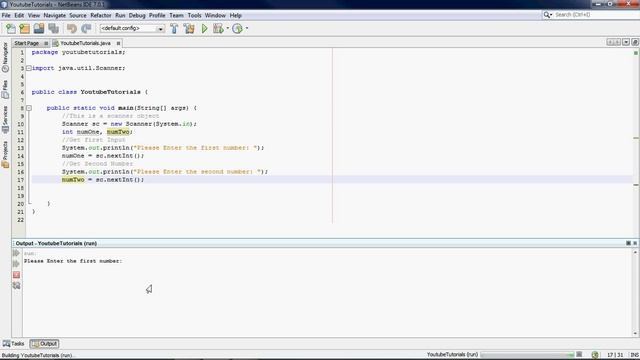Cancel the running task in status bar
Image resolution: width=640 pixels, height=360 pixels.
[579, 355]
